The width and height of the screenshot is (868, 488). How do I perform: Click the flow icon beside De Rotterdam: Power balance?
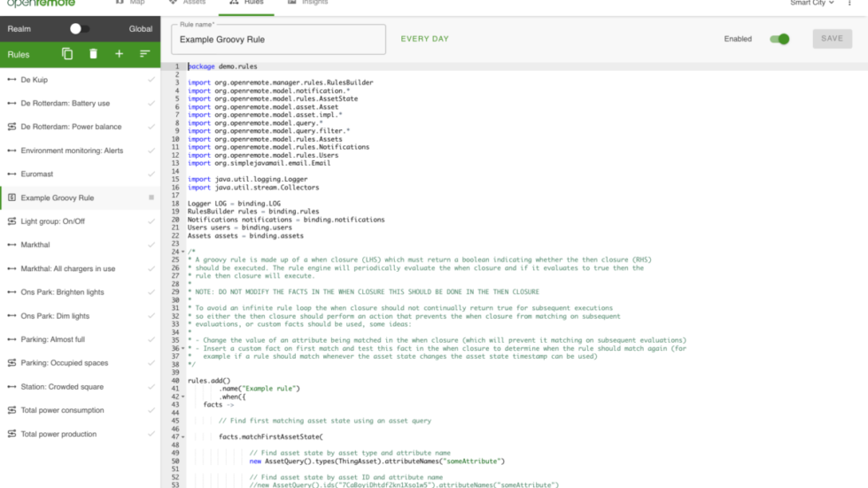pyautogui.click(x=12, y=127)
